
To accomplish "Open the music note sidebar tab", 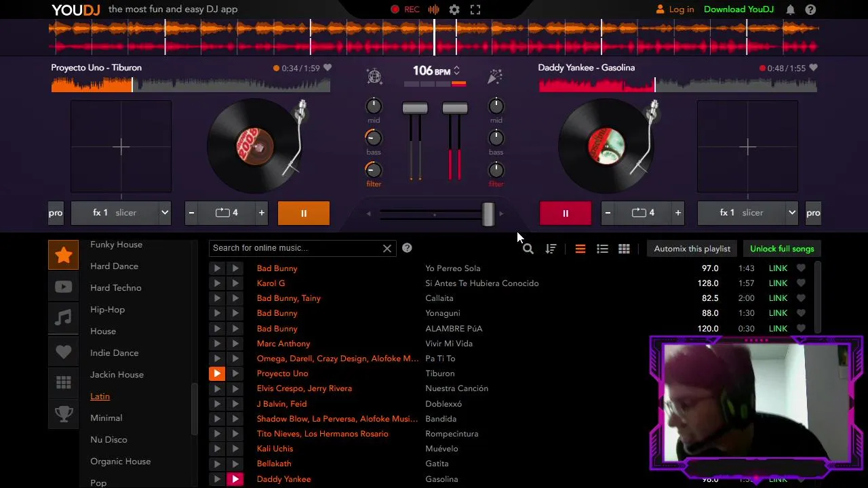I will pyautogui.click(x=64, y=317).
